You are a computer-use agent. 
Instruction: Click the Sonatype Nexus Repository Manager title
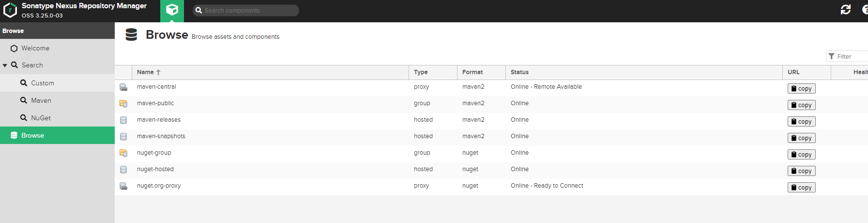tap(84, 6)
